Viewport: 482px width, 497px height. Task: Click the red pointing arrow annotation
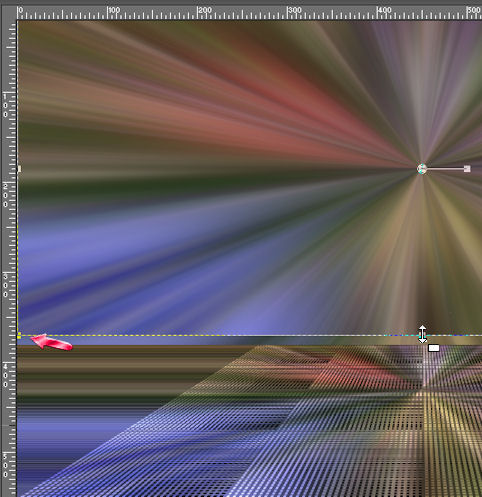coord(51,343)
